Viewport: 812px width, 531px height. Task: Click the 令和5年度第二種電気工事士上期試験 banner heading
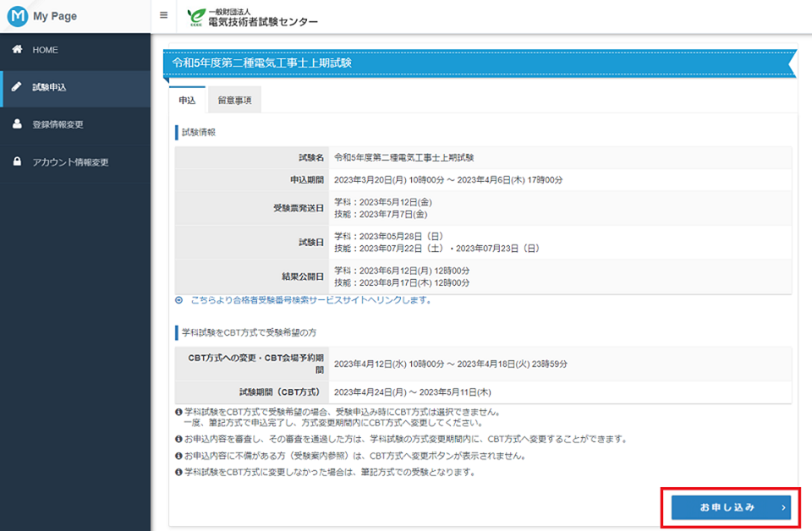pos(262,63)
